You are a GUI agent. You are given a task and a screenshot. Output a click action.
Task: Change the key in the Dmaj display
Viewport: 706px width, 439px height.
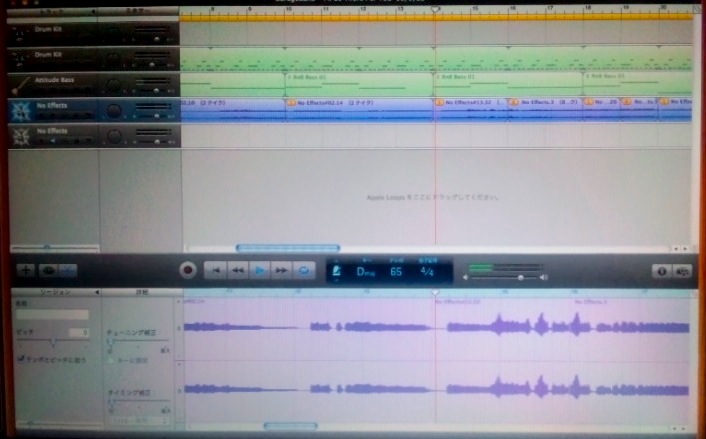pos(366,272)
